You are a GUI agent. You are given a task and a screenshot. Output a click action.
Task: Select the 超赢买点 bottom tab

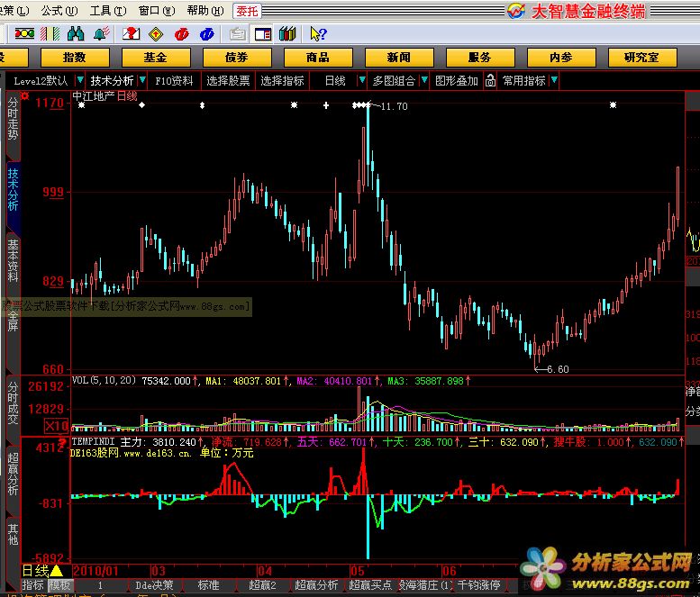click(370, 585)
